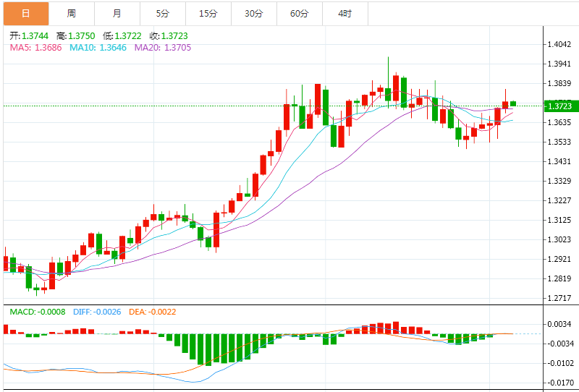Viewport: 579px width, 392px height.
Task: Click the current price tag 1.3723
Action: [560, 106]
